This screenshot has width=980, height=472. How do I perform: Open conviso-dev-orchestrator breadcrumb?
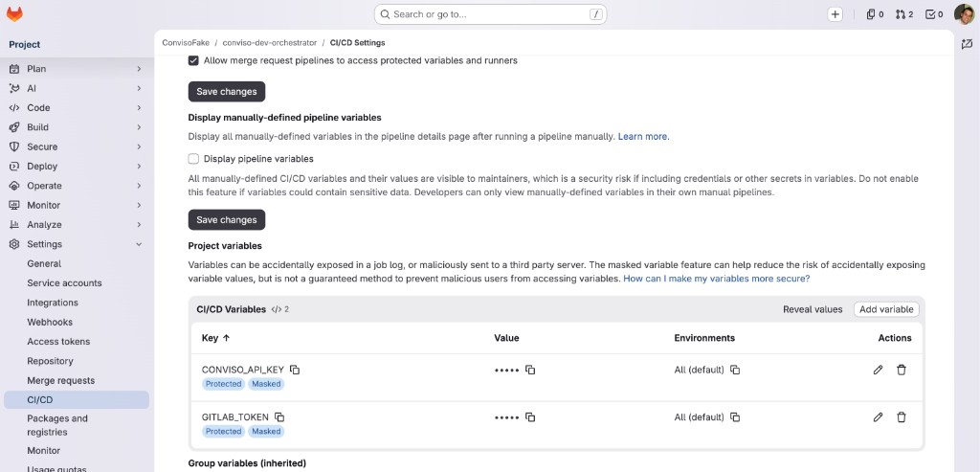(x=269, y=42)
